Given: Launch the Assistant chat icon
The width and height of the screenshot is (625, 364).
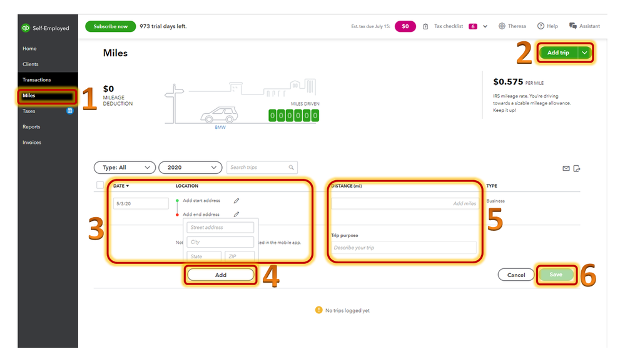Looking at the screenshot, I should click(573, 26).
